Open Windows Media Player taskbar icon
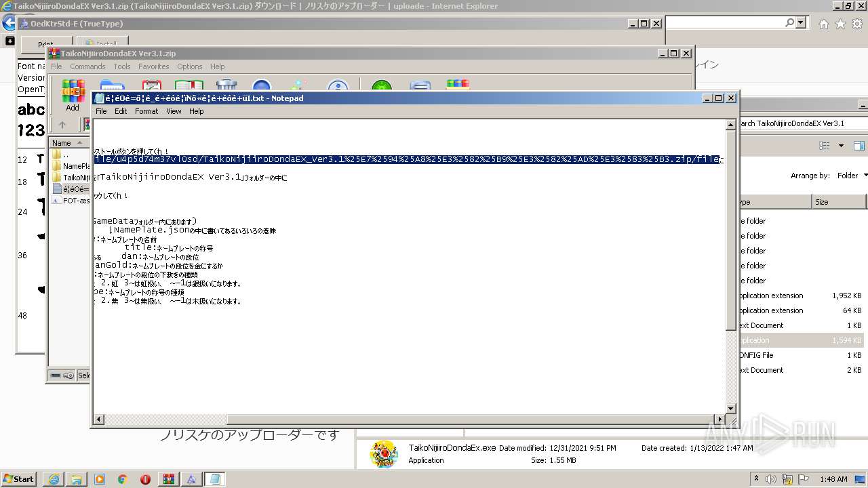 (100, 479)
